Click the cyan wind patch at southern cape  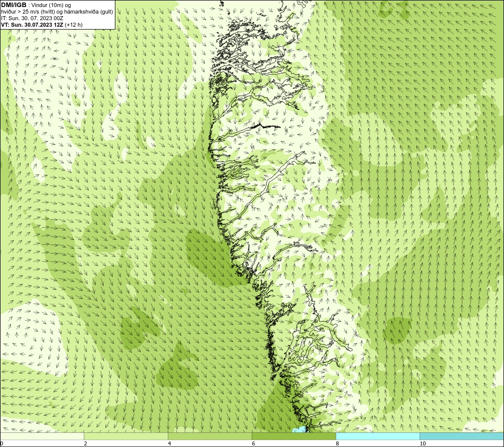point(299,429)
